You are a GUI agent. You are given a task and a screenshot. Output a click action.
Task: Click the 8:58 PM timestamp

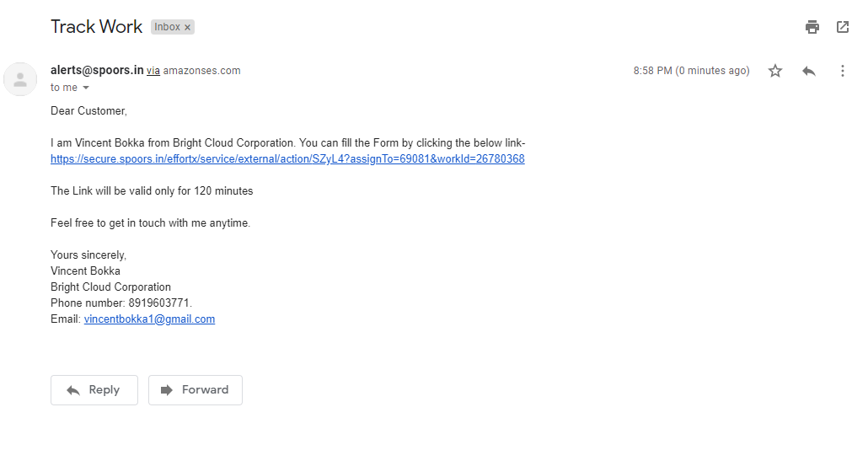coord(691,71)
